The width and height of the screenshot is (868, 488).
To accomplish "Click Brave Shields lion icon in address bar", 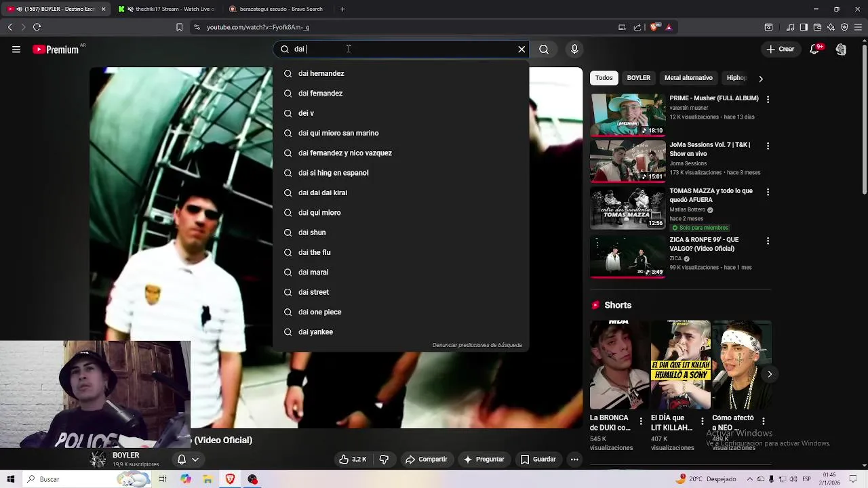I will tap(654, 27).
